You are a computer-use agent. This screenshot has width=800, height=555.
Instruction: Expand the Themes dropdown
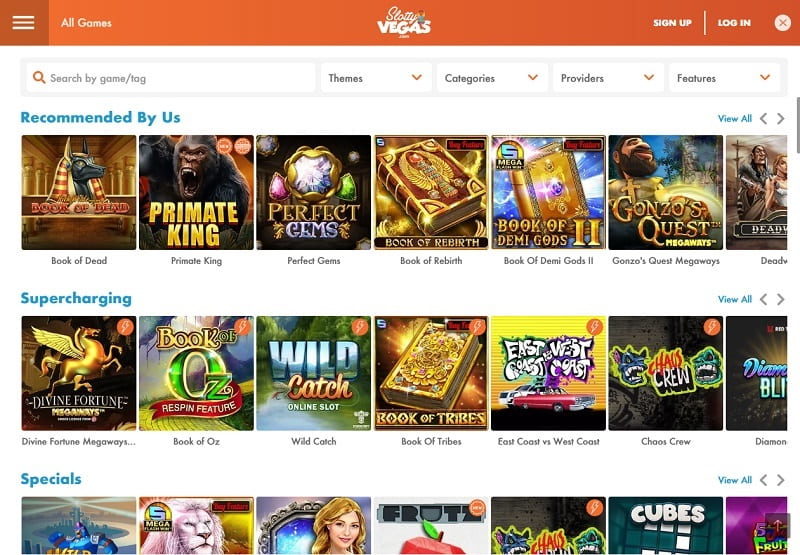[376, 78]
